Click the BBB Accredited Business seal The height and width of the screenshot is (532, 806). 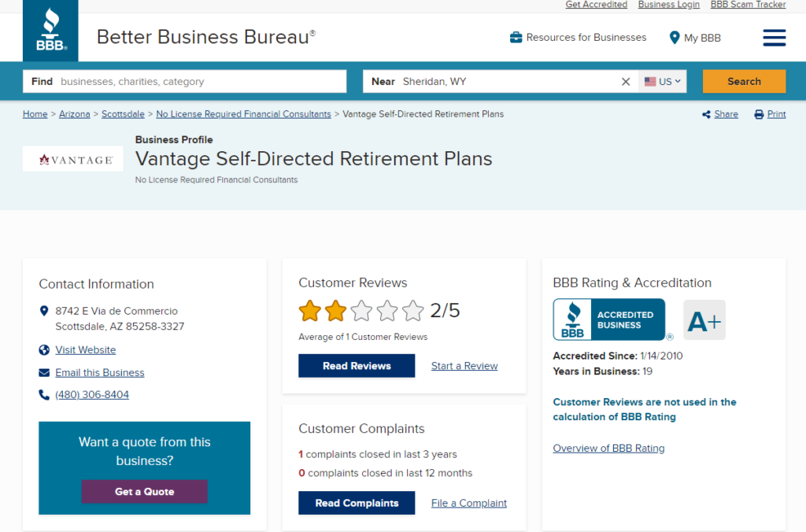(x=609, y=320)
